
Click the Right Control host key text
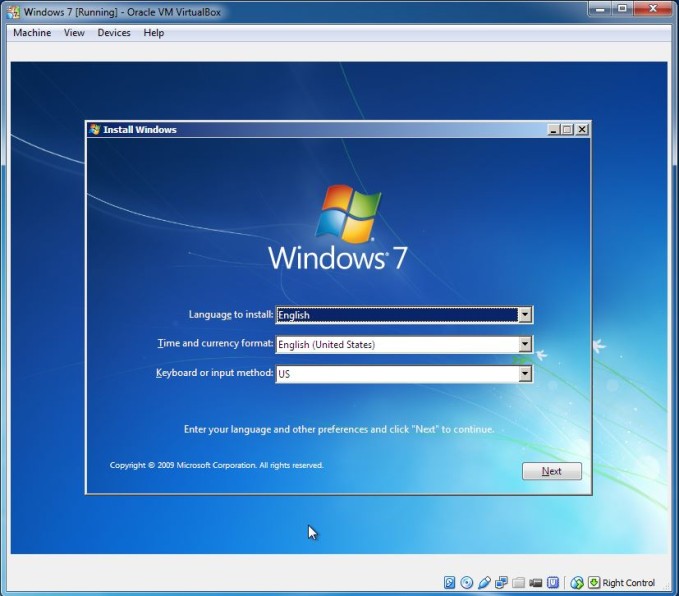click(628, 583)
